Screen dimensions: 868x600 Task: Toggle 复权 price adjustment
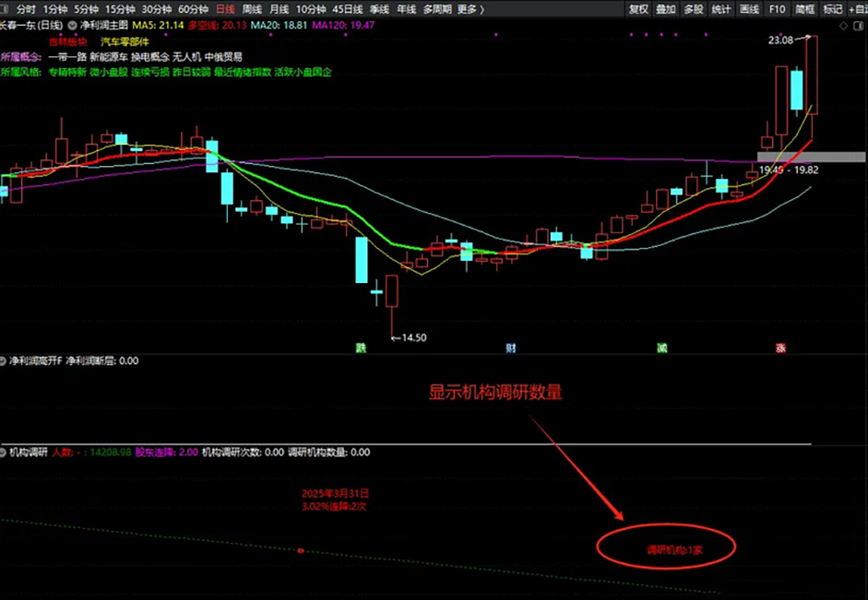coord(638,9)
